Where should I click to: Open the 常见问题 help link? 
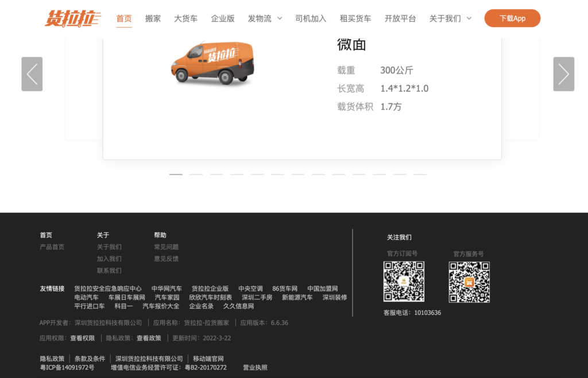pyautogui.click(x=166, y=247)
